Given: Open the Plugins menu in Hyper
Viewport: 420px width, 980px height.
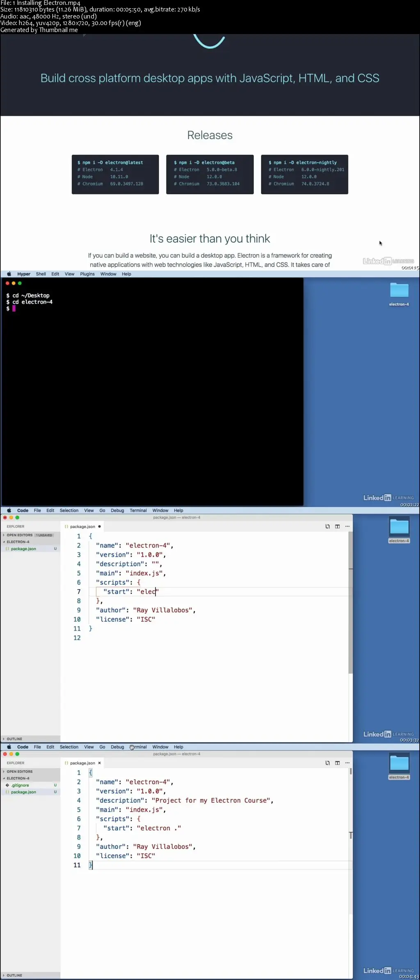Looking at the screenshot, I should [x=87, y=274].
